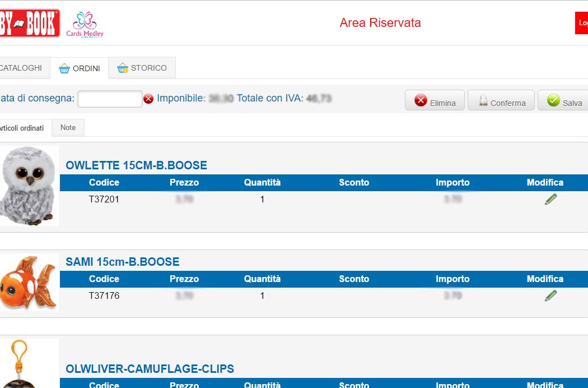
Task: Click the Baby Book logo
Action: [29, 24]
